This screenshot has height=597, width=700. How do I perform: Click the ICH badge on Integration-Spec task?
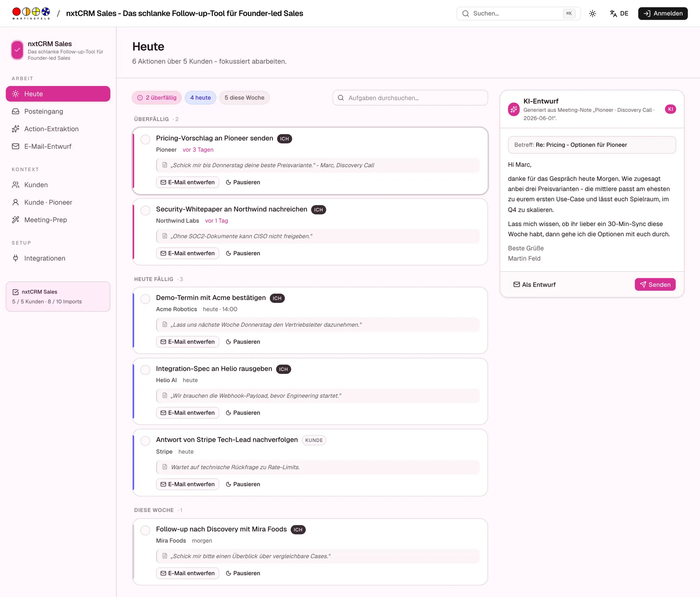click(x=283, y=369)
